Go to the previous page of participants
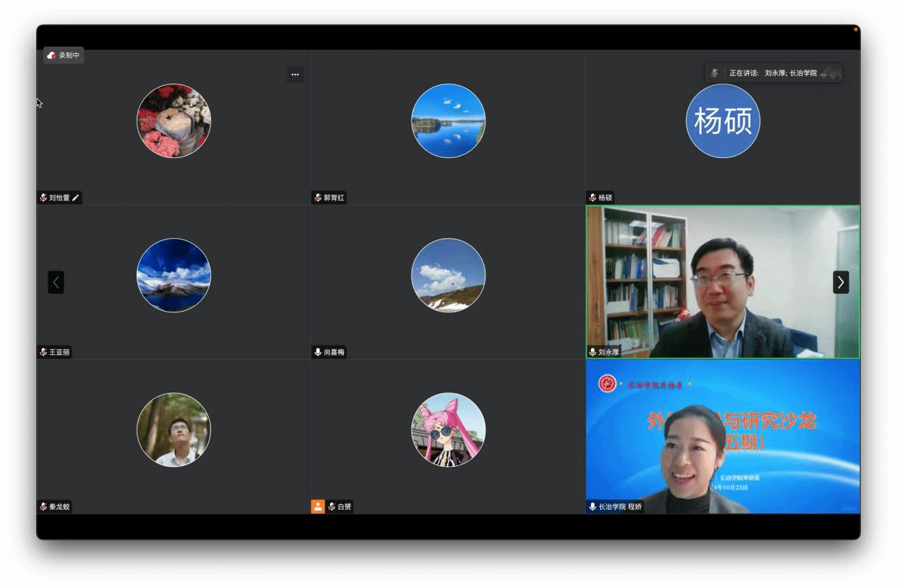This screenshot has height=588, width=897. point(56,282)
